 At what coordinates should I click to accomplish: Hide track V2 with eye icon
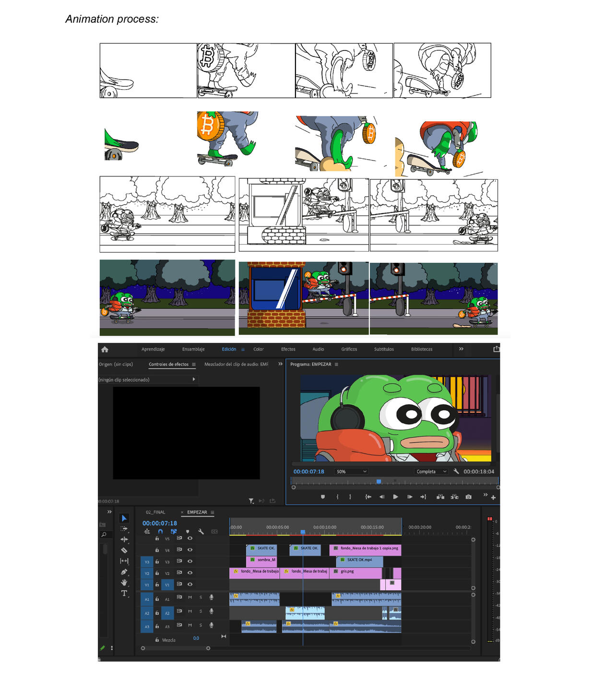click(x=190, y=573)
